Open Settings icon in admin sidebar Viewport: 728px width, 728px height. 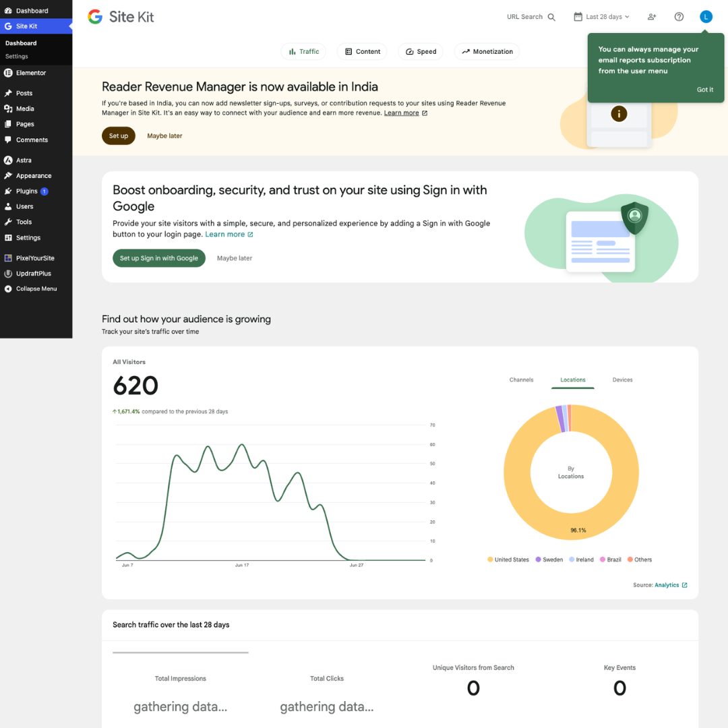8,238
